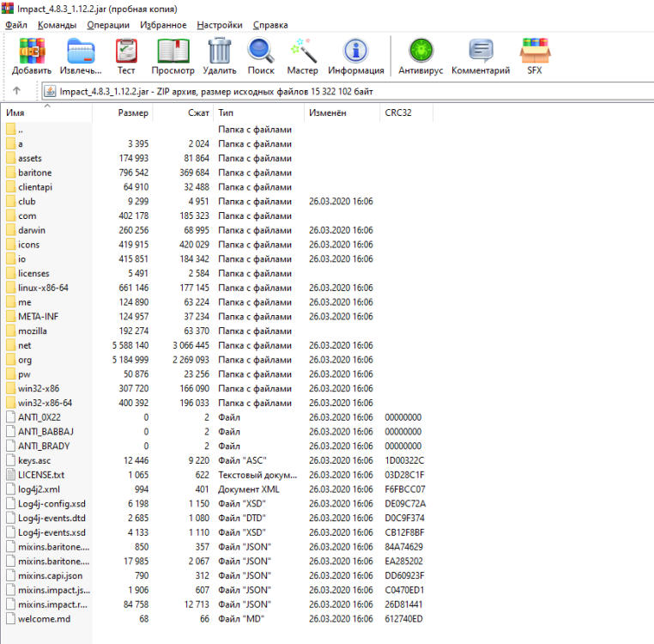Screen dimensions: 654x644
Task: Select the mixins.capi.json file name
Action: pyautogui.click(x=51, y=575)
